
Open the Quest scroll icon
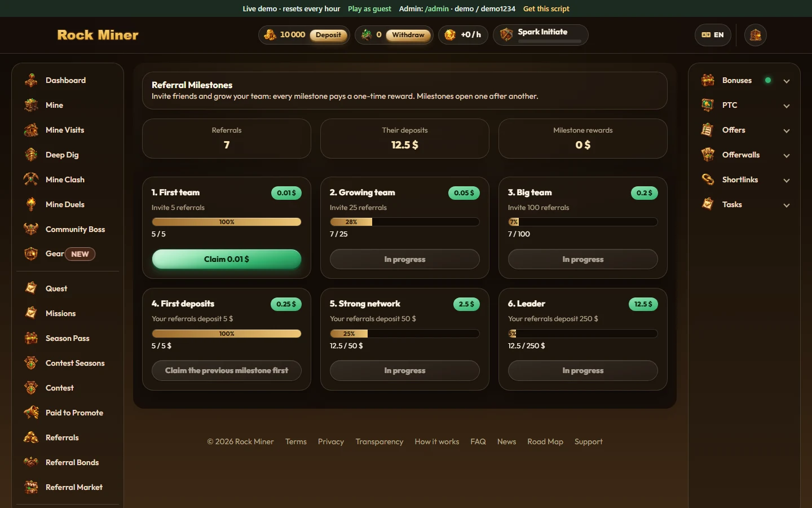[31, 288]
